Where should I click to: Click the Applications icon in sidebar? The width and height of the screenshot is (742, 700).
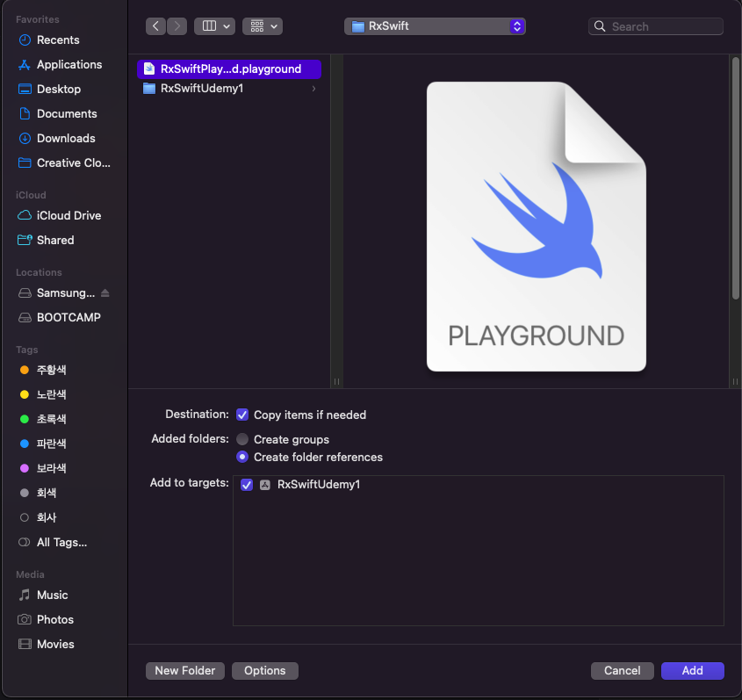click(x=25, y=65)
